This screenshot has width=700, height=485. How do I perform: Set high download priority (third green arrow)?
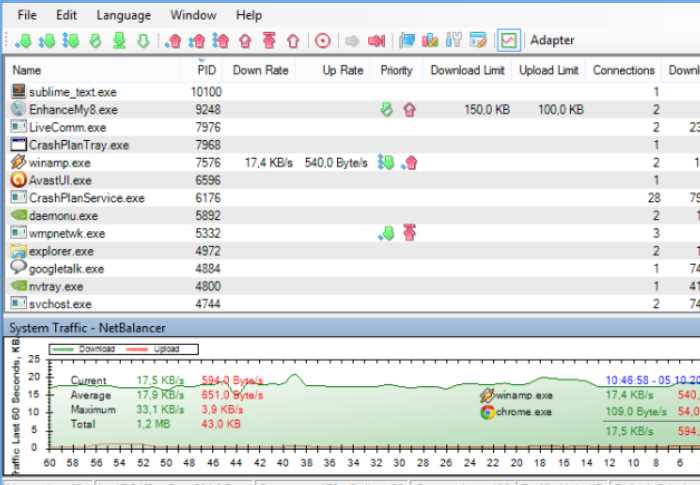71,41
